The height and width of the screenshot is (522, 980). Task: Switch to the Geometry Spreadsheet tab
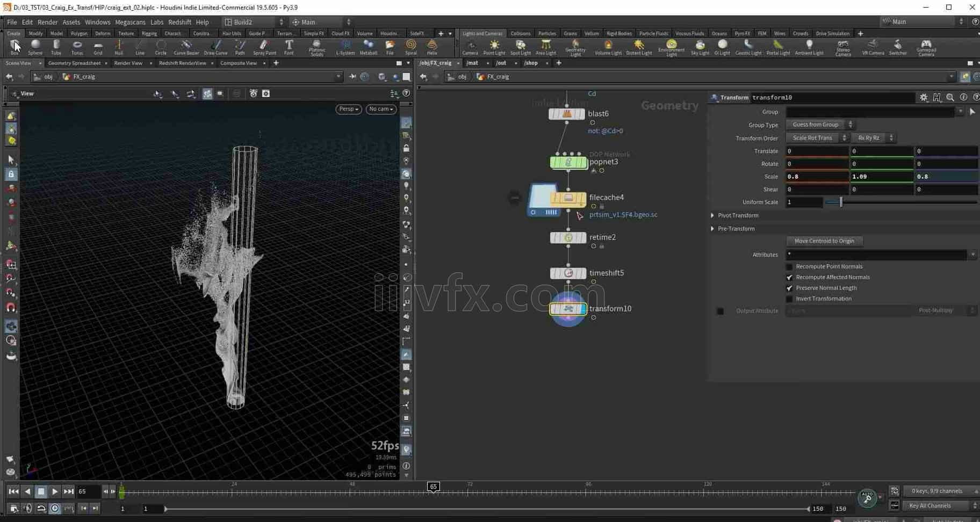(x=74, y=63)
